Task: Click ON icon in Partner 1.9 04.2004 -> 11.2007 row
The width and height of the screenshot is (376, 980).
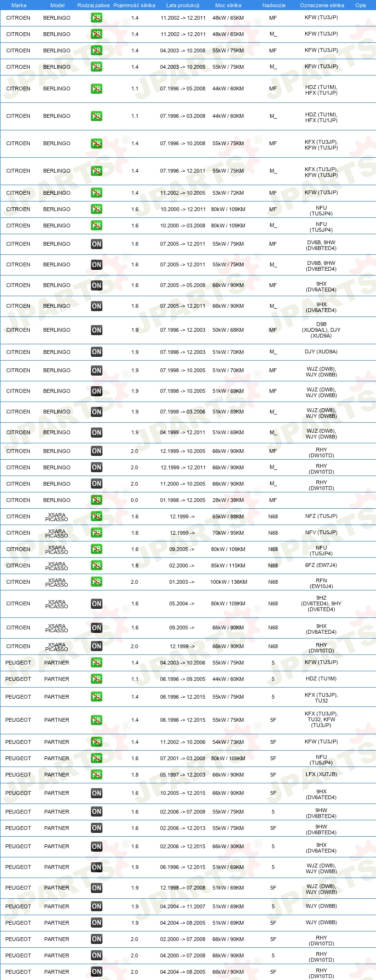Action: [96, 906]
